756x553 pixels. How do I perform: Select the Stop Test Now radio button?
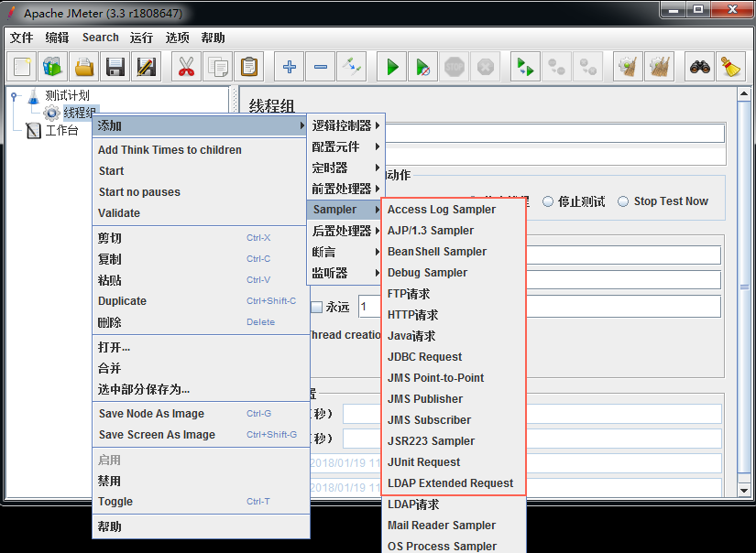pos(623,201)
